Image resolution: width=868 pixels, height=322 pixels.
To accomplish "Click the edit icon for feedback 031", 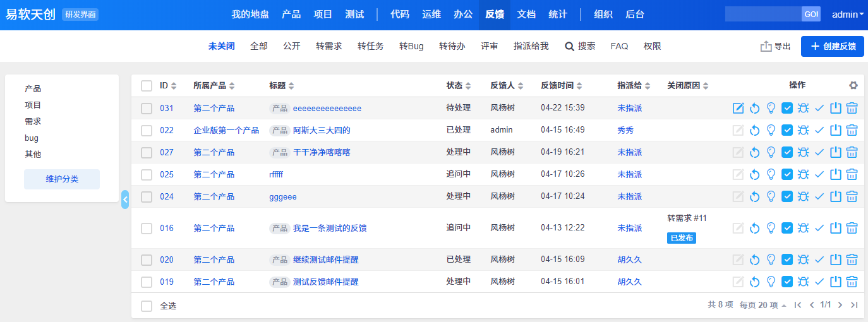I will pyautogui.click(x=738, y=108).
